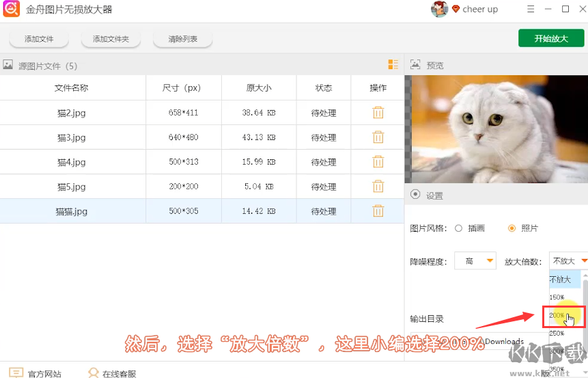Click the 添加文件 add file button
Image resolution: width=588 pixels, height=378 pixels.
pyautogui.click(x=39, y=39)
